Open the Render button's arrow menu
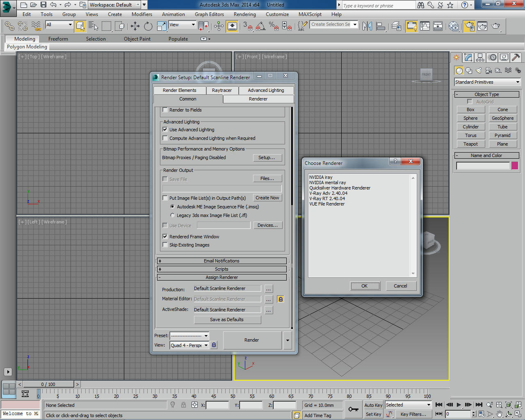 pos(288,340)
